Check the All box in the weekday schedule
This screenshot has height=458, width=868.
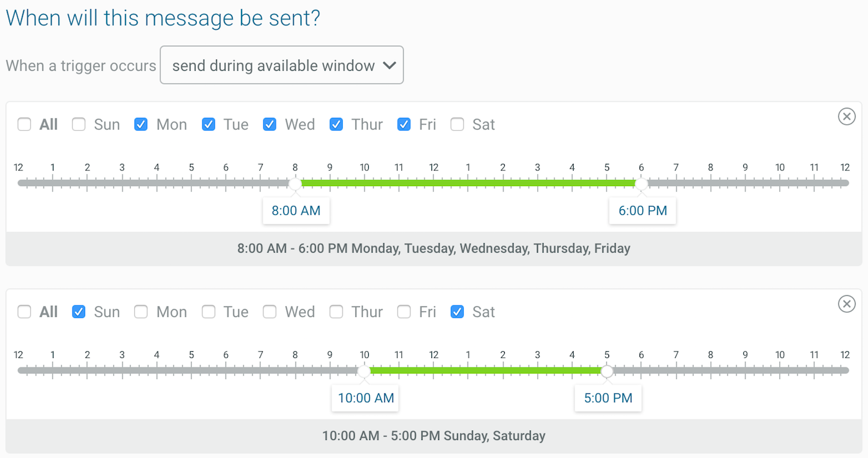(24, 125)
